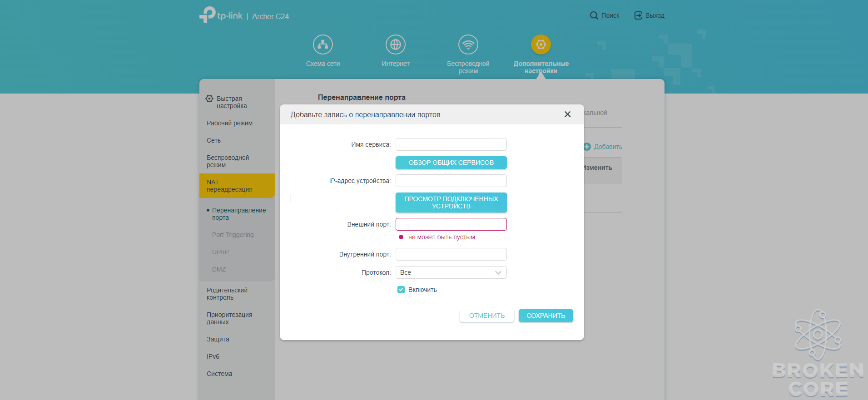Open IPv6 in the sidebar
868x400 pixels.
[x=213, y=356]
